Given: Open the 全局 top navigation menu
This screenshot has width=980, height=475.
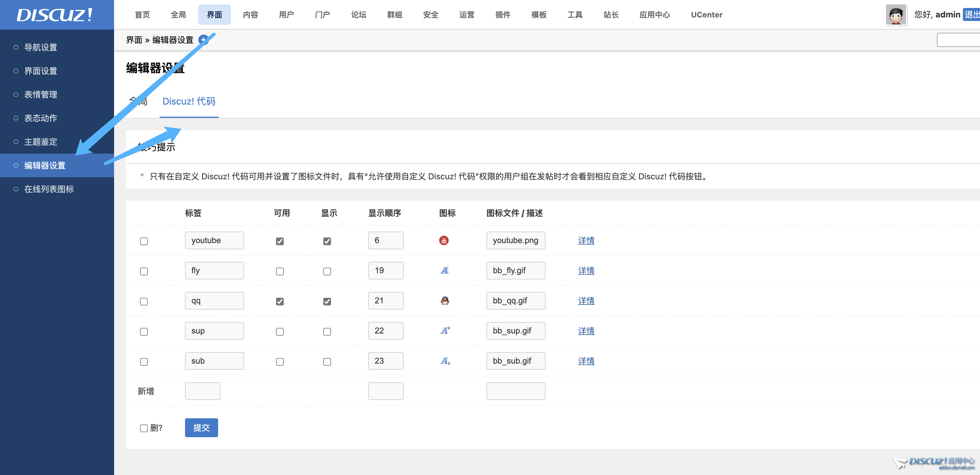Looking at the screenshot, I should point(178,15).
